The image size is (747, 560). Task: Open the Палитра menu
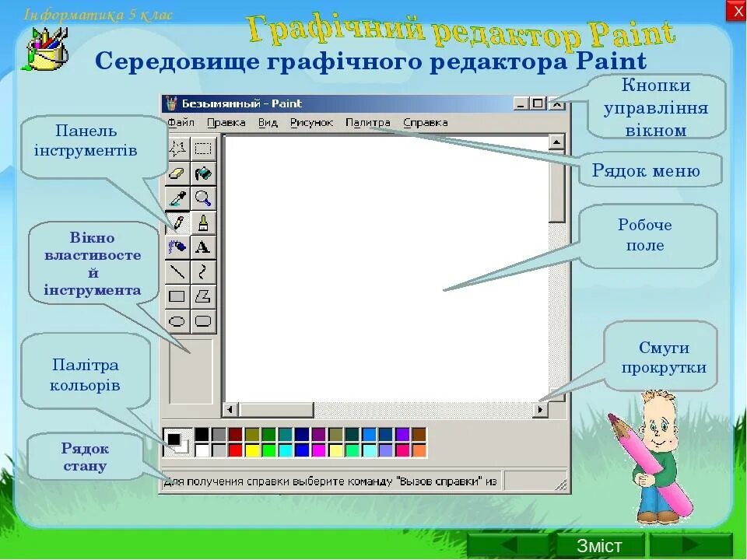(368, 122)
